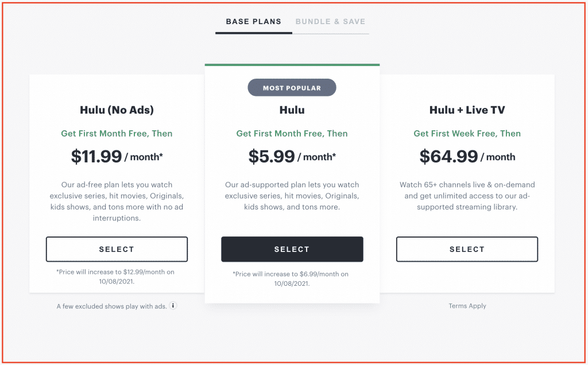Click the $11.99 / month price
The image size is (588, 365).
(x=117, y=156)
